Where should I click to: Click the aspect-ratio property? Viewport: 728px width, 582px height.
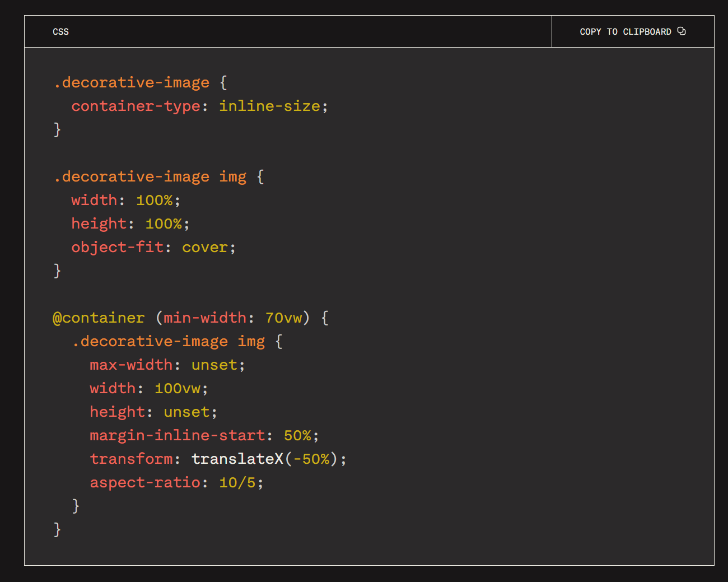click(x=145, y=482)
